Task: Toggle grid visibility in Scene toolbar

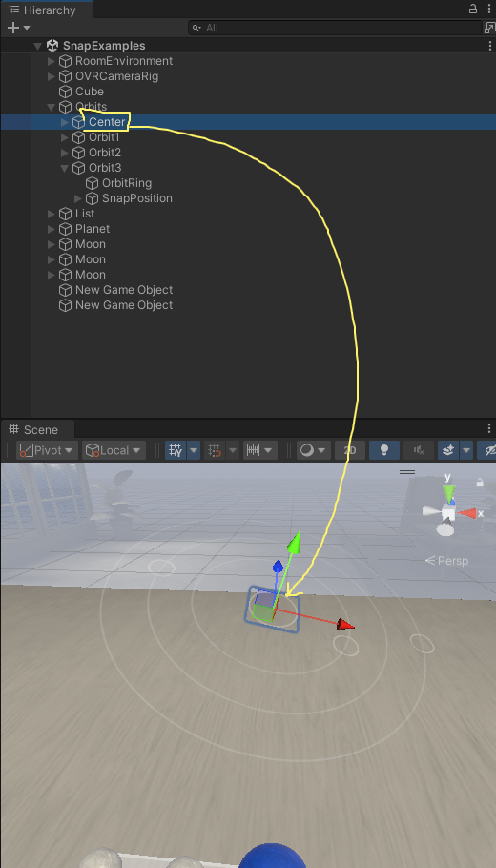Action: coord(176,450)
